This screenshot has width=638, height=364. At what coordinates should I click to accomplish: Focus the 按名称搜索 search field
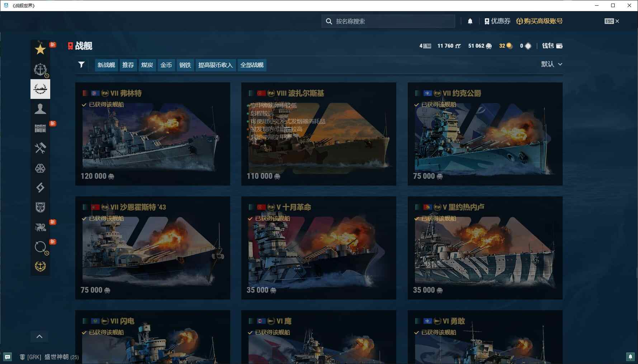pyautogui.click(x=388, y=21)
